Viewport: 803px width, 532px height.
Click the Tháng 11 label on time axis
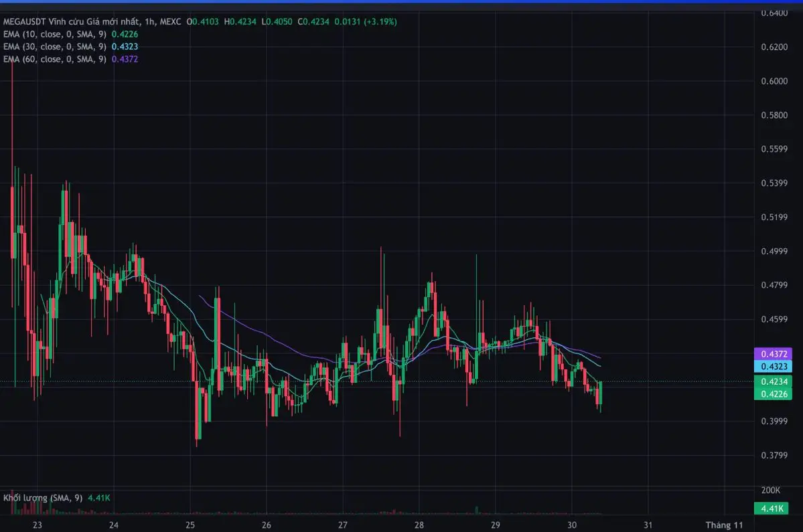pyautogui.click(x=725, y=525)
